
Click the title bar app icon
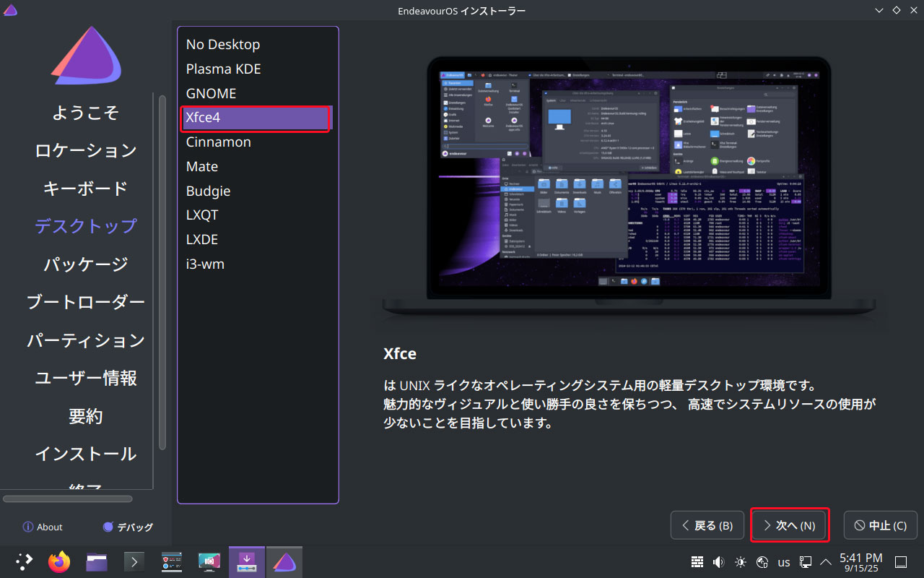pyautogui.click(x=10, y=10)
